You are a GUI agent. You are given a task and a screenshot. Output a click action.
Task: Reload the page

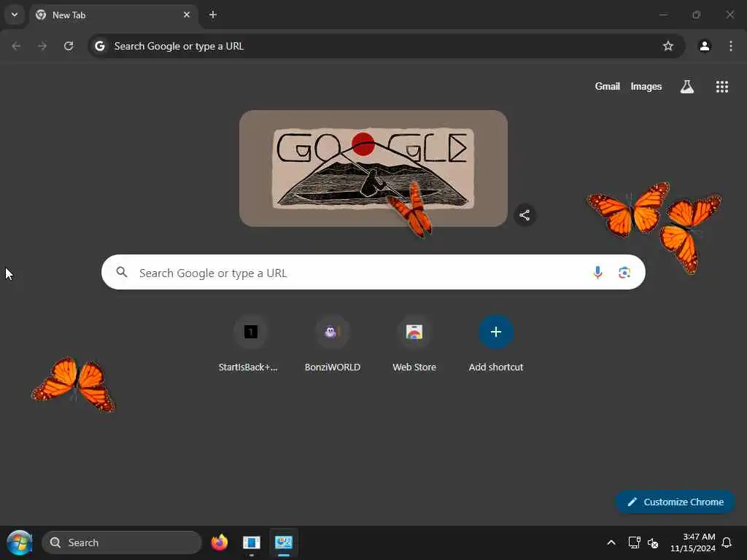(69, 46)
